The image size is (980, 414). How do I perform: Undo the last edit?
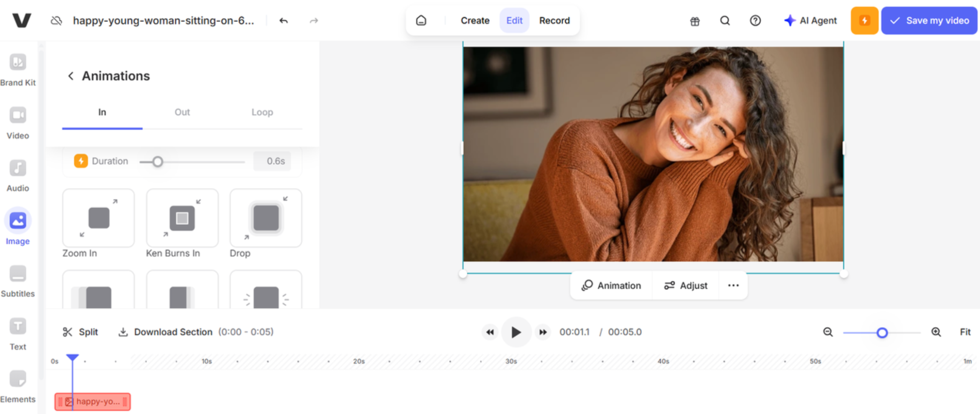[283, 20]
